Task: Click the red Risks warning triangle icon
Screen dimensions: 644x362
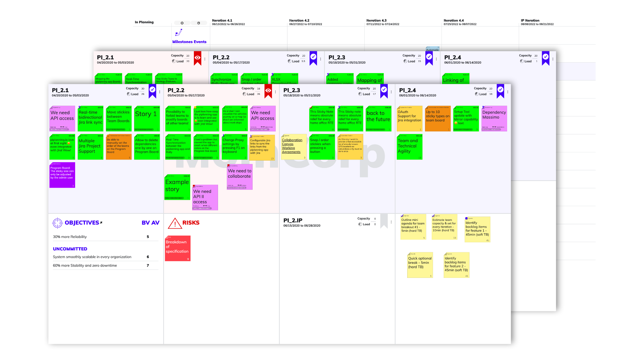Action: point(174,223)
